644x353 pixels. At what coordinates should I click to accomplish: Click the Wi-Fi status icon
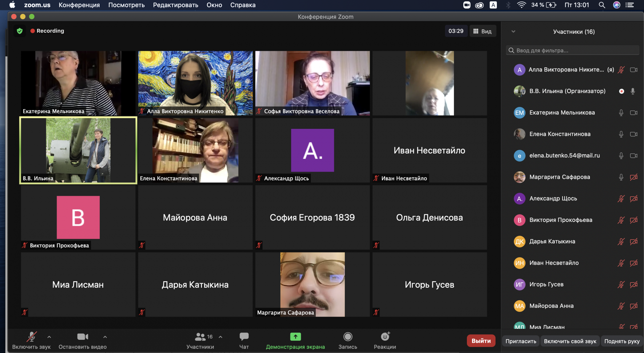tap(521, 5)
